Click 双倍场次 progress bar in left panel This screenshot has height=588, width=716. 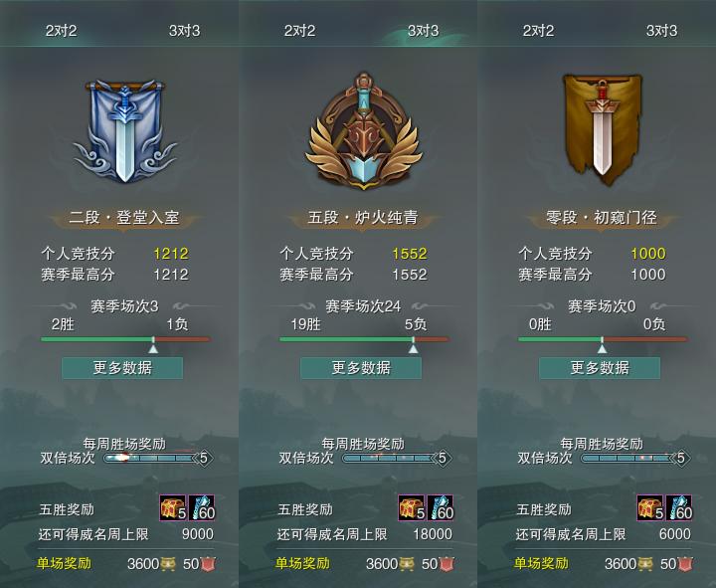tap(151, 458)
